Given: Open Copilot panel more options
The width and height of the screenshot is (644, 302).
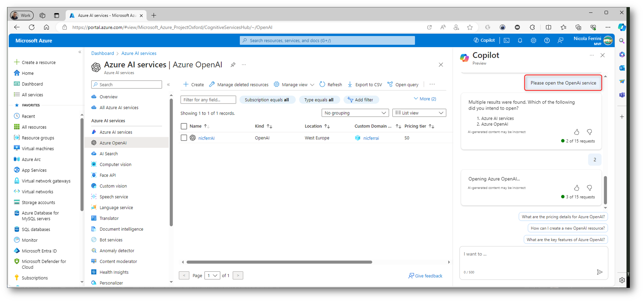Looking at the screenshot, I should pyautogui.click(x=591, y=55).
